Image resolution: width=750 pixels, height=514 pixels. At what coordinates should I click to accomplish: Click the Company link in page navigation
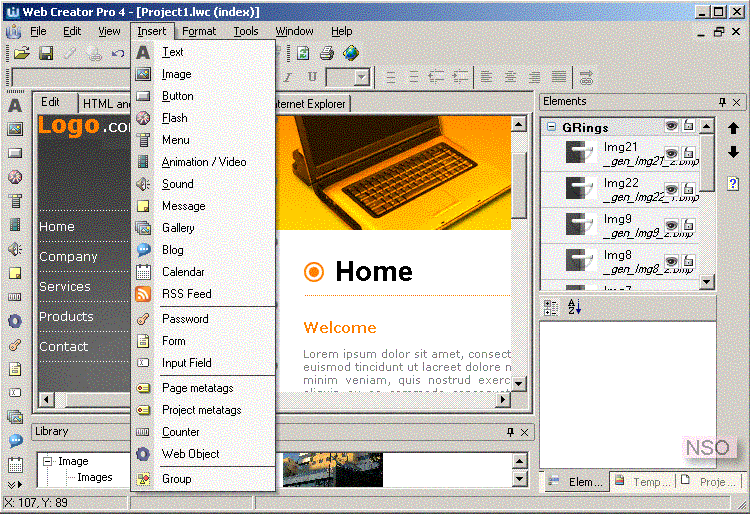click(68, 257)
